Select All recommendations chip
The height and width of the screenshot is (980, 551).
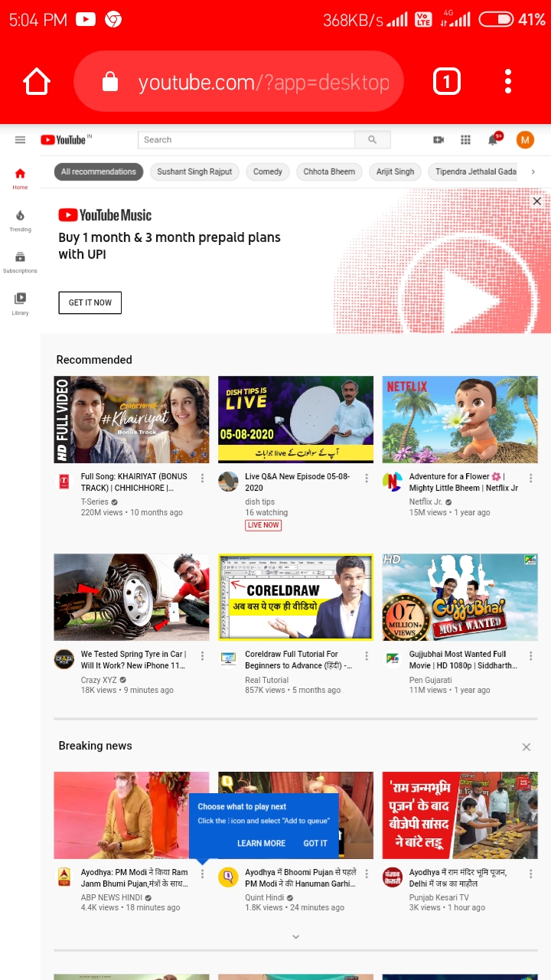point(99,171)
